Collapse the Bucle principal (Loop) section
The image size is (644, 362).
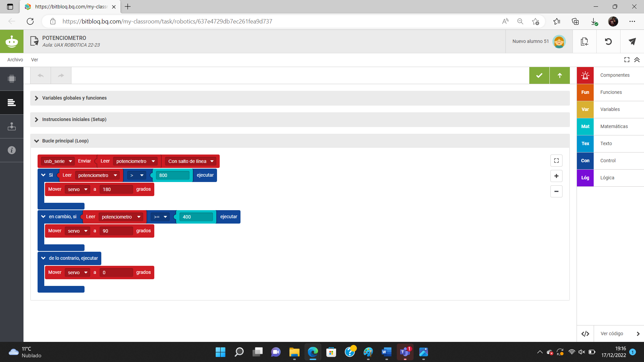[x=36, y=141]
